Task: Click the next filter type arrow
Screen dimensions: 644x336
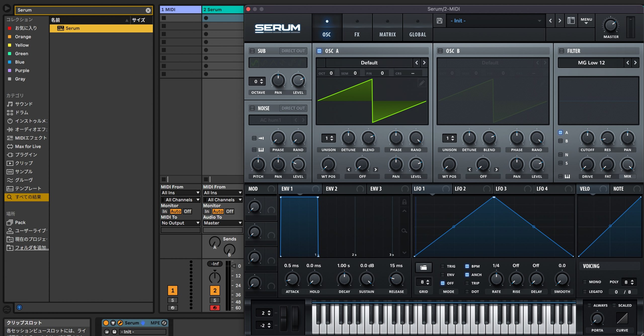Action: 635,63
